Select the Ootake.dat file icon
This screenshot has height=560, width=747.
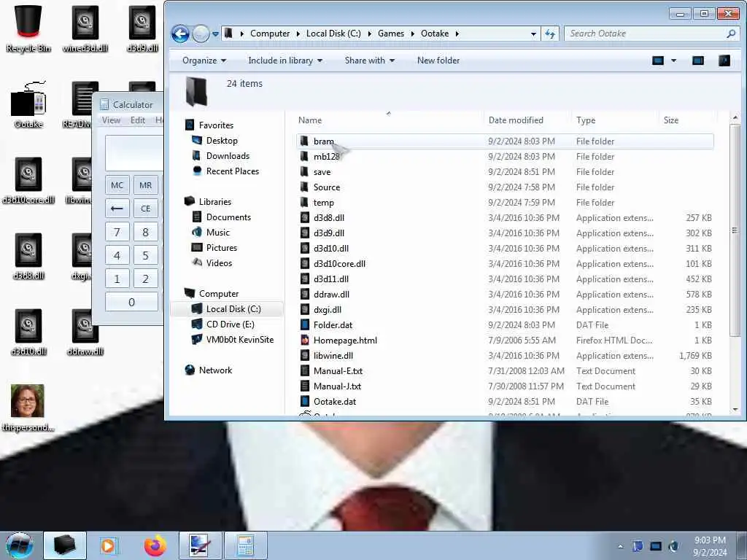(x=305, y=402)
